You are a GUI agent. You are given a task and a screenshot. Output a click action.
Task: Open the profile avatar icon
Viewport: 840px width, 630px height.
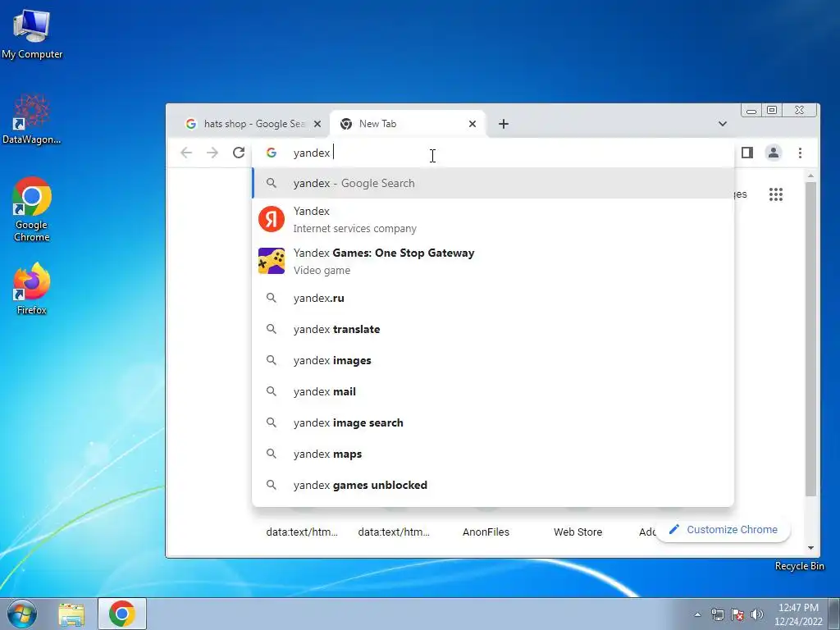click(773, 153)
